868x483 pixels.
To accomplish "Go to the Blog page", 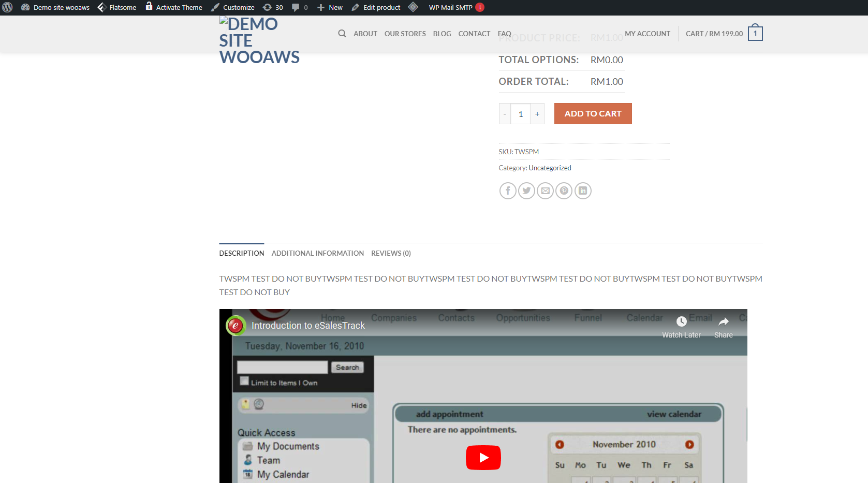I will click(x=442, y=34).
